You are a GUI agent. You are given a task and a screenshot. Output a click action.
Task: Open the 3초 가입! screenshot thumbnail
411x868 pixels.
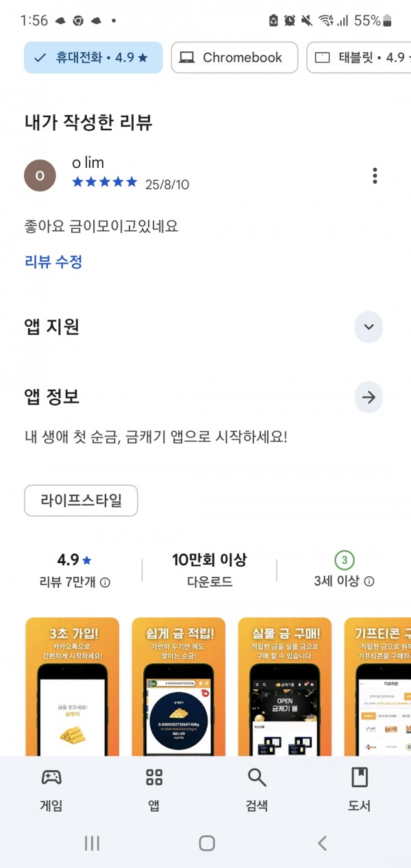click(x=73, y=686)
